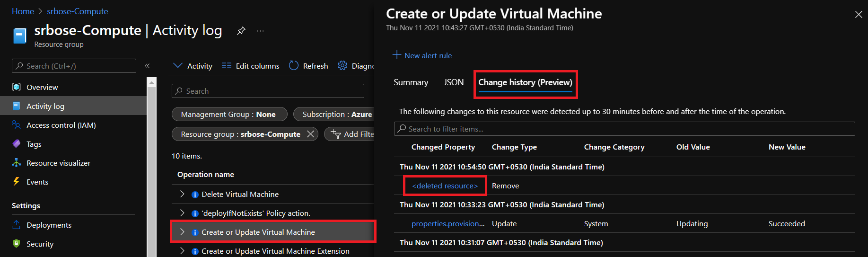Viewport: 868px width, 257px height.
Task: Click the Add Filter funnel icon
Action: (x=336, y=134)
